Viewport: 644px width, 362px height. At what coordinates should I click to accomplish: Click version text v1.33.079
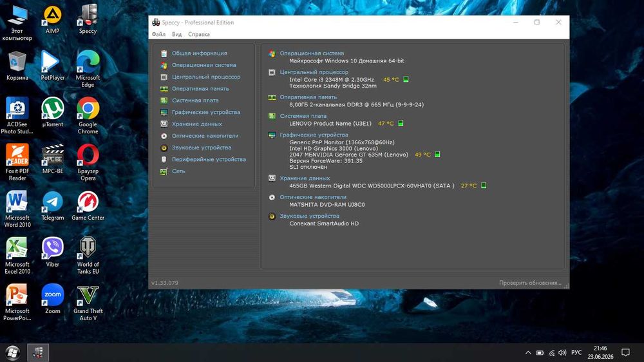pyautogui.click(x=165, y=283)
